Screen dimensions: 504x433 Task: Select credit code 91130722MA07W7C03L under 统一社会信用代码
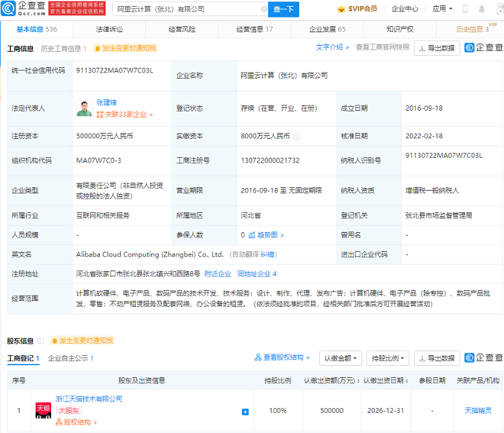(114, 70)
